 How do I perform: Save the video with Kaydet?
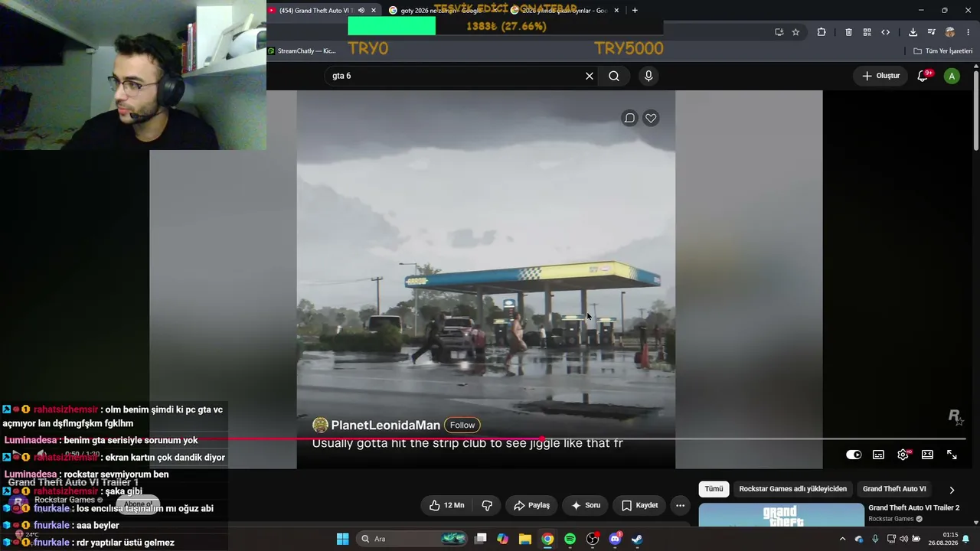pyautogui.click(x=639, y=505)
